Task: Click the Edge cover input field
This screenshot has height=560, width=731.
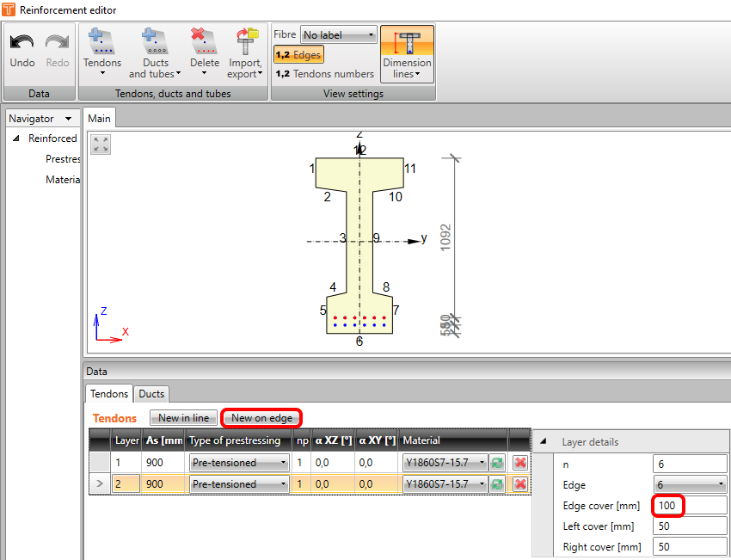Action: (x=688, y=506)
